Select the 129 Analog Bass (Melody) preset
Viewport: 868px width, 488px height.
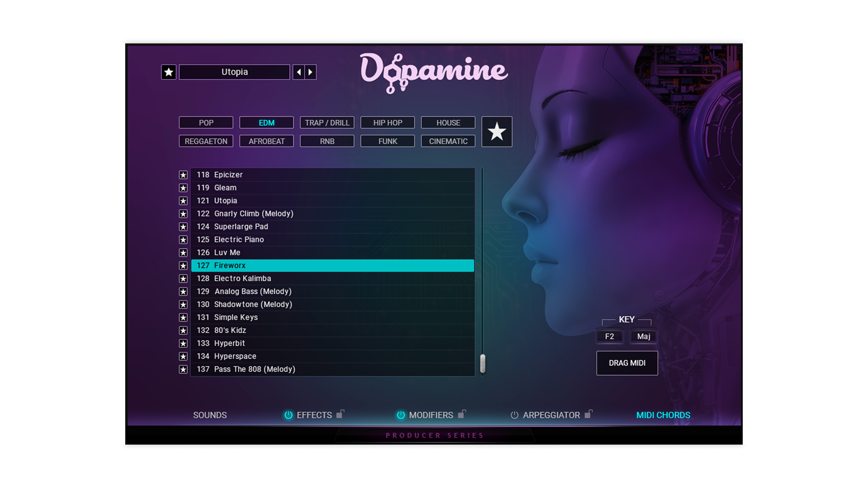tap(333, 291)
